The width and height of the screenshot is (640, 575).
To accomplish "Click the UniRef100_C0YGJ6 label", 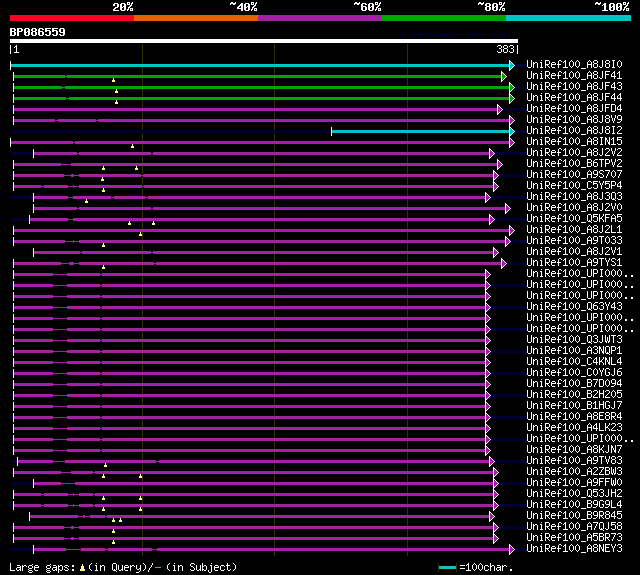I will click(574, 373).
